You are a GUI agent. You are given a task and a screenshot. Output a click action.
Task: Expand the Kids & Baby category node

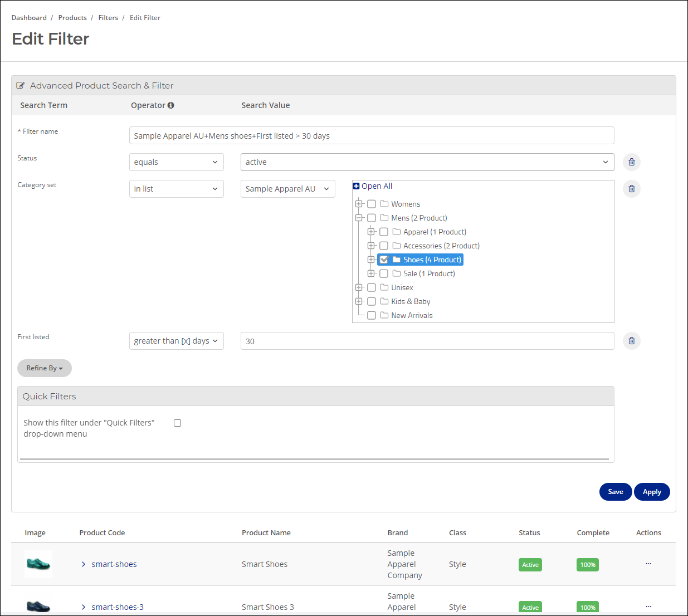click(359, 301)
